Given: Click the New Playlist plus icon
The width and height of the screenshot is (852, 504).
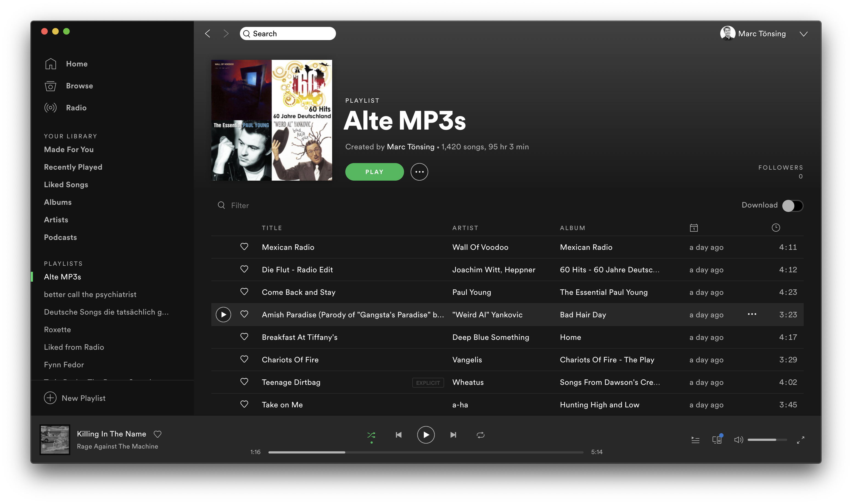Looking at the screenshot, I should [x=50, y=398].
